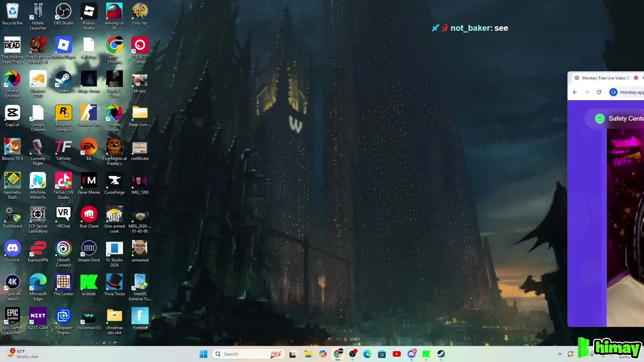Select the IMG_1265 image file
Screen dimensions: 644x362
click(x=140, y=183)
